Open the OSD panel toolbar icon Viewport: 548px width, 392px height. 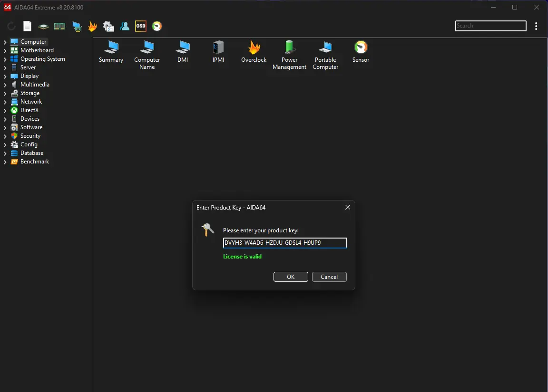point(140,26)
